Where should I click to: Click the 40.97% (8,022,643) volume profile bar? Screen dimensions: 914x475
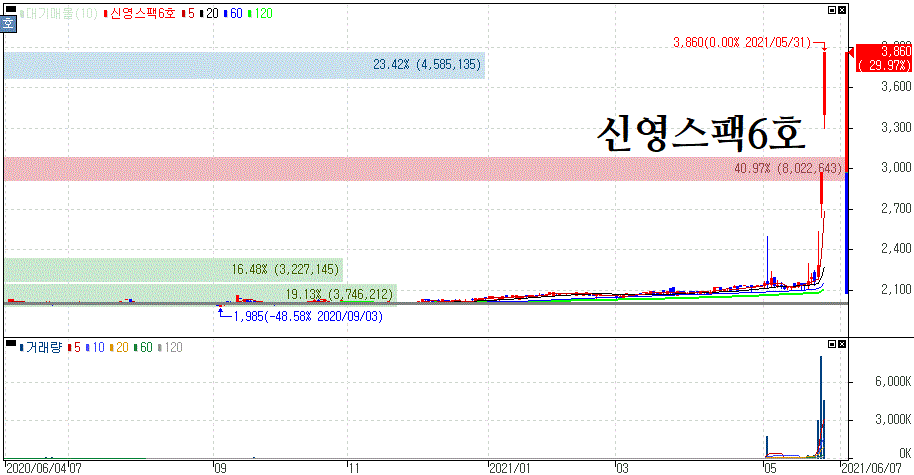click(x=424, y=169)
